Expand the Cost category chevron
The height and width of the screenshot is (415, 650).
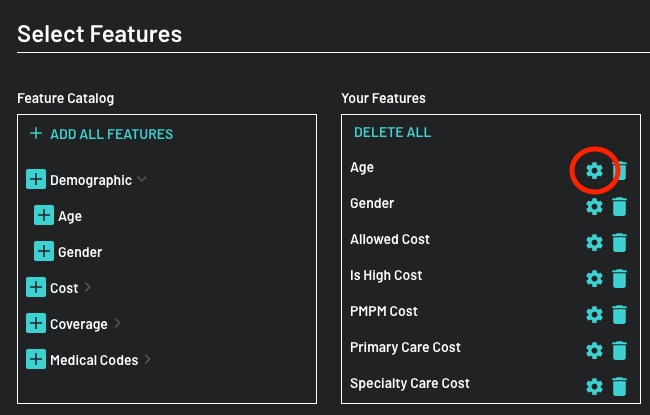pyautogui.click(x=88, y=288)
